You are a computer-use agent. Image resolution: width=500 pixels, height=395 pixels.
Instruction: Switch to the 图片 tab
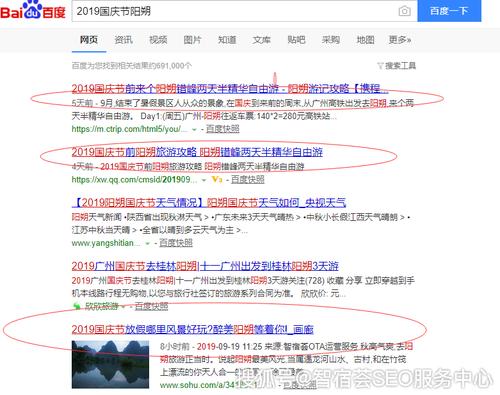[193, 40]
